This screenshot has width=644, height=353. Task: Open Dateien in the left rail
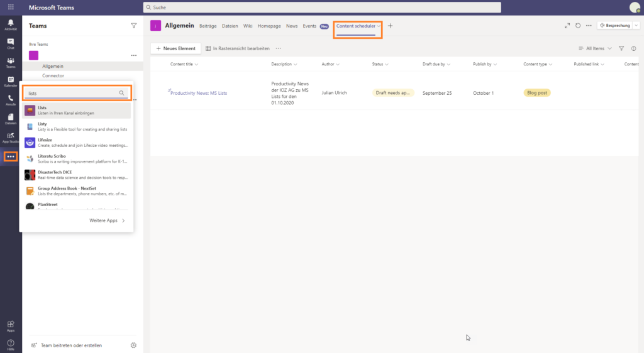(11, 119)
